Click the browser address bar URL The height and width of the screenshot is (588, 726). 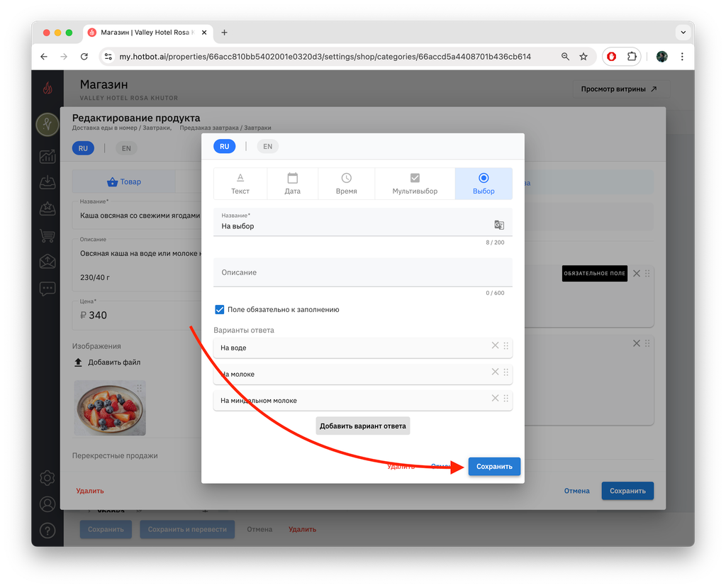tap(325, 57)
